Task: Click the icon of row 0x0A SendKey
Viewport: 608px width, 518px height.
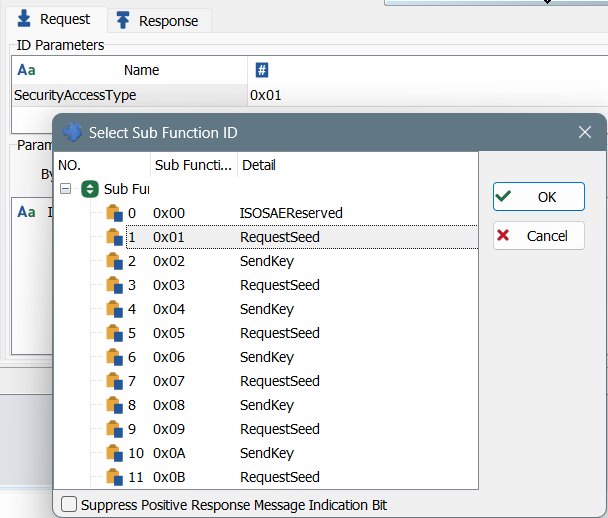Action: [114, 453]
